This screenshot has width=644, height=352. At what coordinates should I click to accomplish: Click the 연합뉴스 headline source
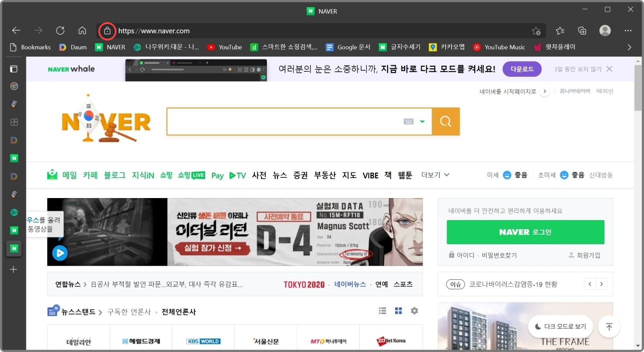pos(68,284)
